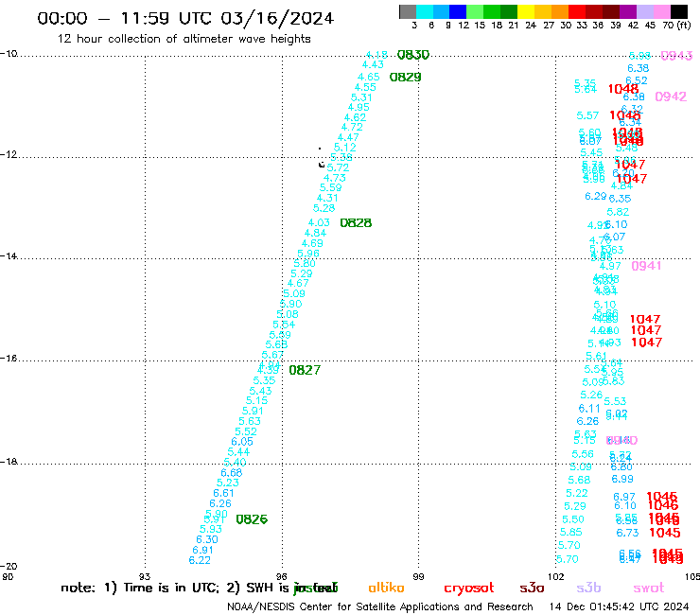Click the title '00:00 – 11:59 UTC 03/16/2024'
Image resolution: width=700 pixels, height=615 pixels.
point(185,18)
